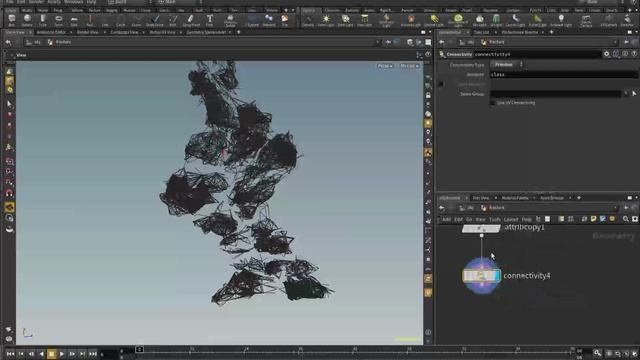Screen dimensions: 640x360
Task: Jump to the first frame
Action: pos(11,354)
